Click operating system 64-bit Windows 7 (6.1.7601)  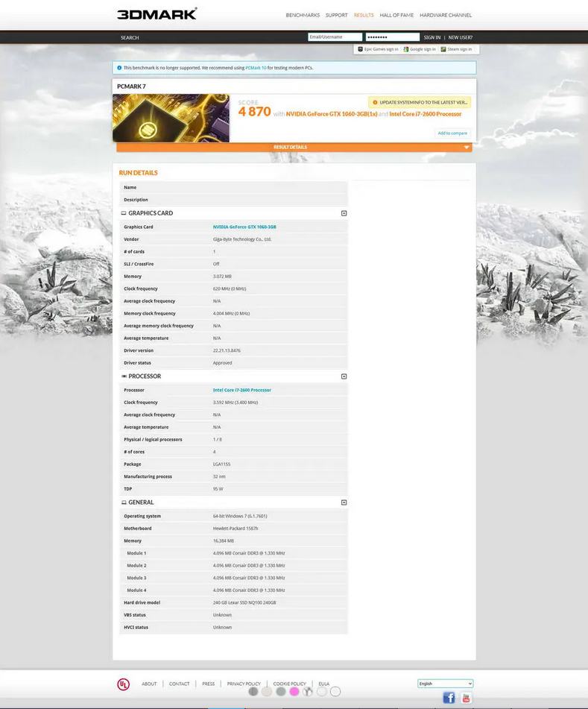239,516
